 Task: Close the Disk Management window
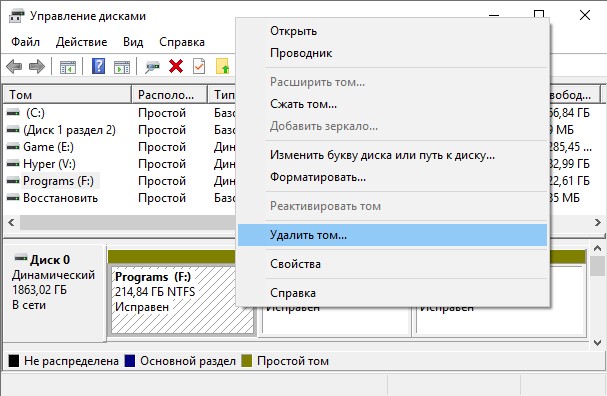coord(585,15)
